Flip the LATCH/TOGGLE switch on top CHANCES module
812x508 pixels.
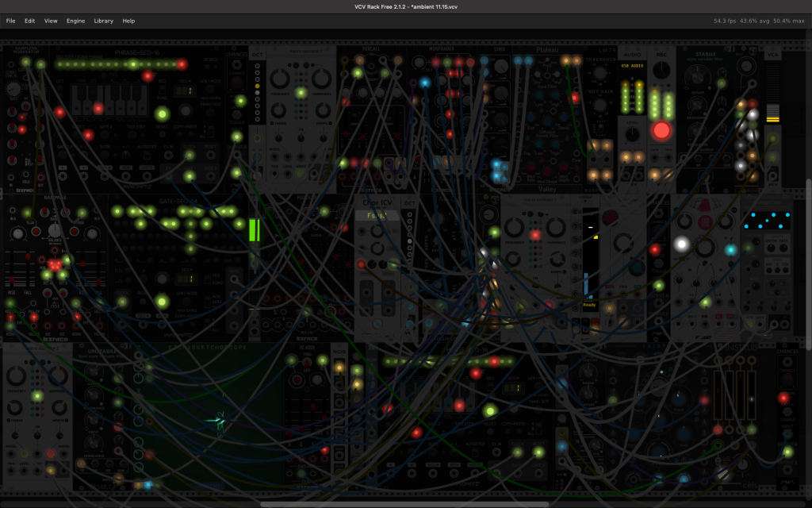(236, 114)
